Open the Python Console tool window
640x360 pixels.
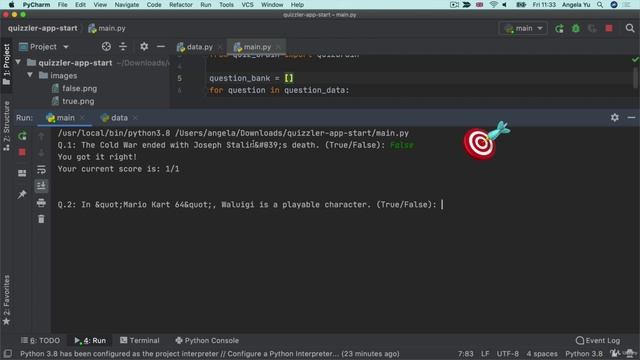pyautogui.click(x=207, y=340)
